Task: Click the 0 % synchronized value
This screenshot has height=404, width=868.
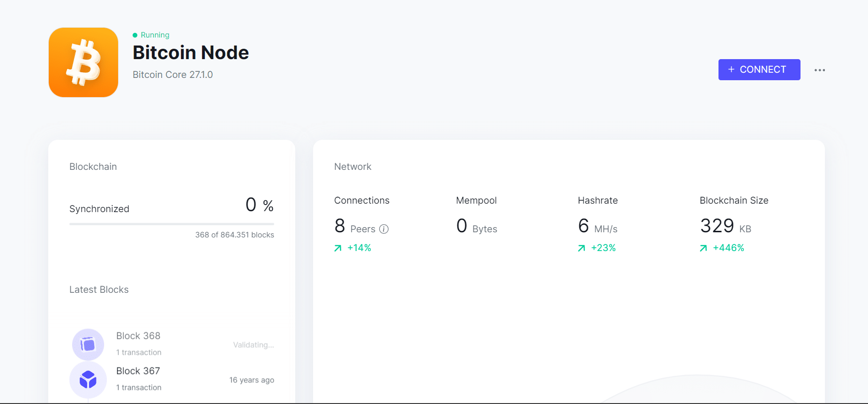Action: click(x=260, y=205)
